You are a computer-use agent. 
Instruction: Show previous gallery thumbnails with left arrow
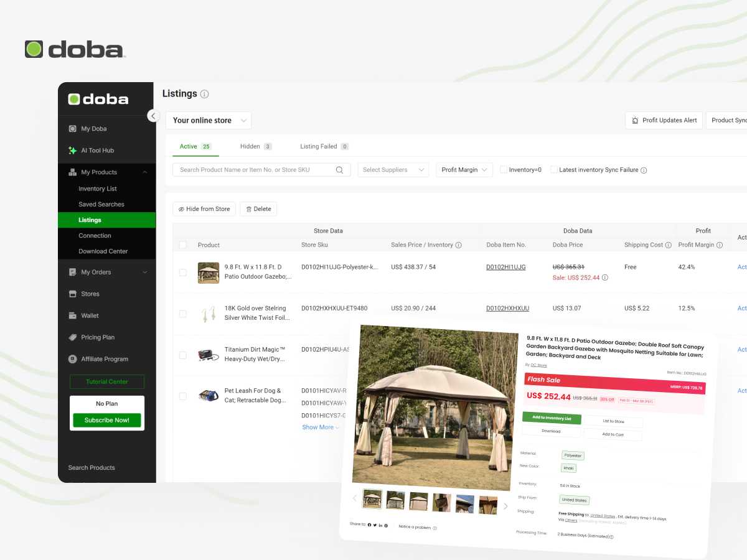coord(355,498)
